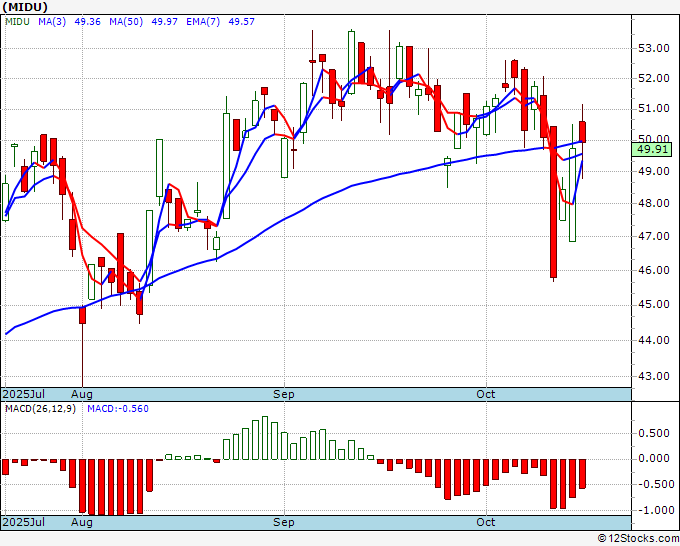Click the EMA(7) legend label

tap(203, 22)
